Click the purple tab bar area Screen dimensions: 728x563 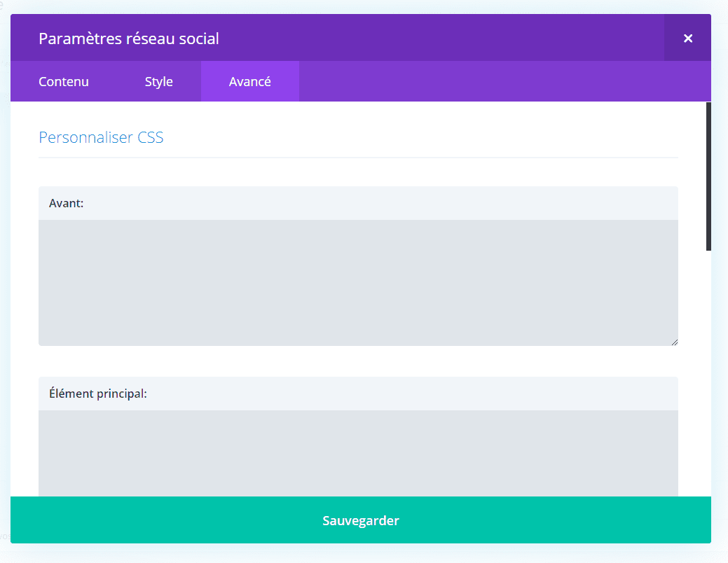[490, 81]
